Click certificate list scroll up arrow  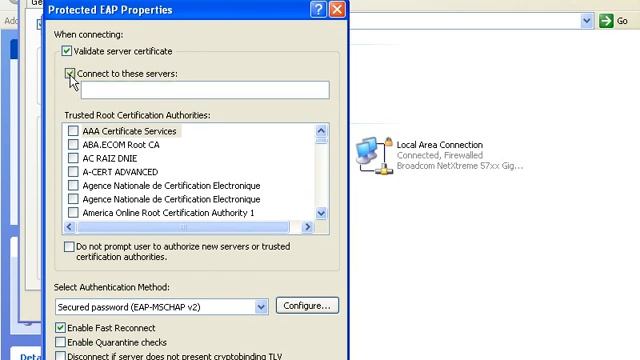[x=321, y=131]
